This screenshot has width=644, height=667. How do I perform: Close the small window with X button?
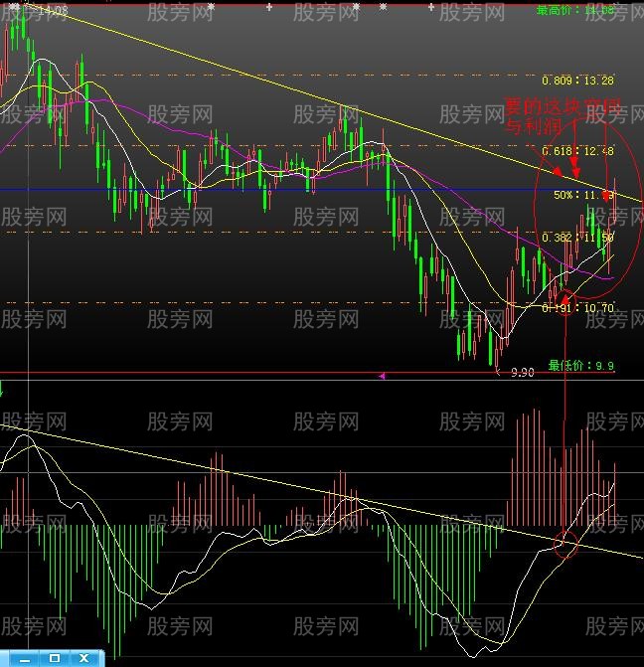(84, 658)
